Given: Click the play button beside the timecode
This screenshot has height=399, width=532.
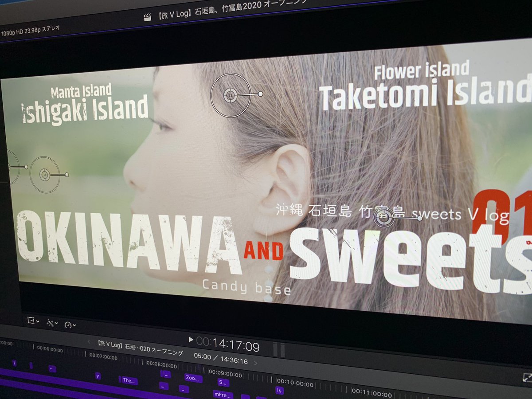Looking at the screenshot, I should [191, 340].
